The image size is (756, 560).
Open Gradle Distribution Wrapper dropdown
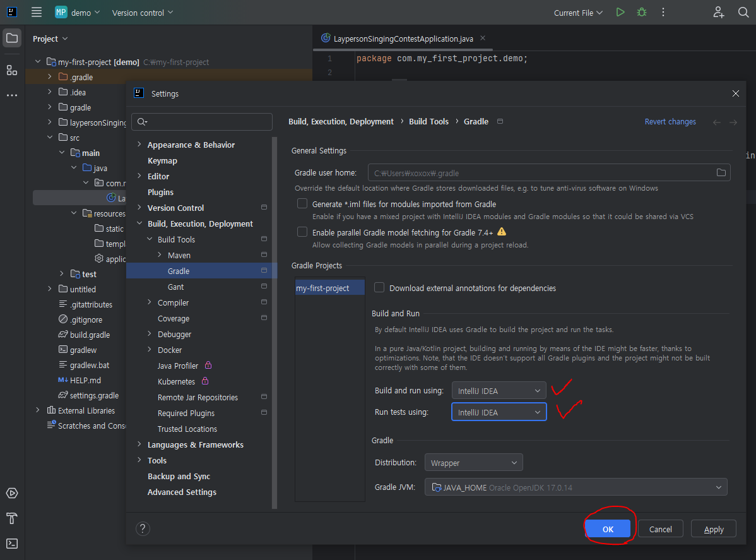pyautogui.click(x=473, y=463)
